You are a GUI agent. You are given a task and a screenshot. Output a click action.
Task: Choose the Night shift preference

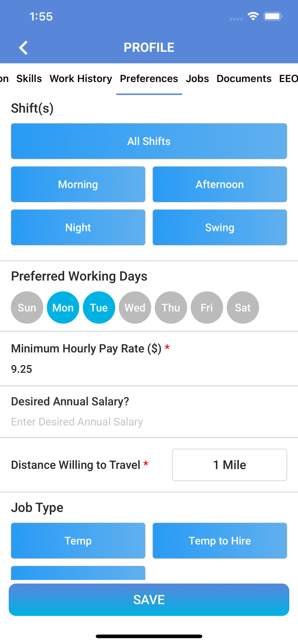[78, 228]
